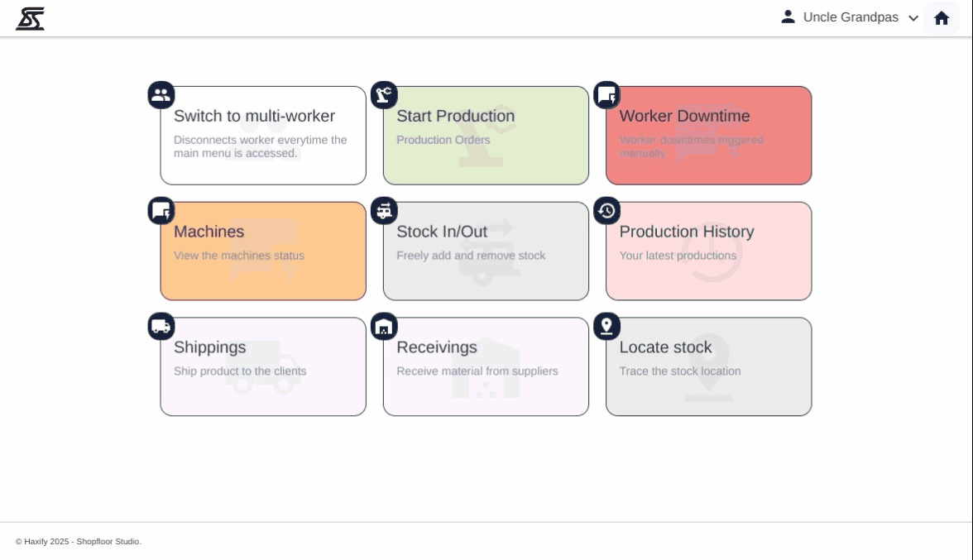Click the Stock In/Out badge icon
This screenshot has width=973, height=560.
click(x=384, y=211)
